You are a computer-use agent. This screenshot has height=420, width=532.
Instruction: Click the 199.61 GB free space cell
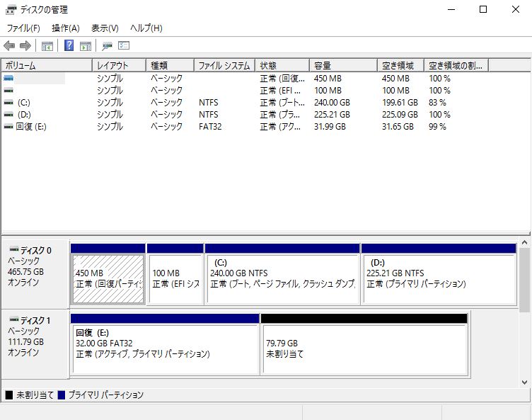400,103
